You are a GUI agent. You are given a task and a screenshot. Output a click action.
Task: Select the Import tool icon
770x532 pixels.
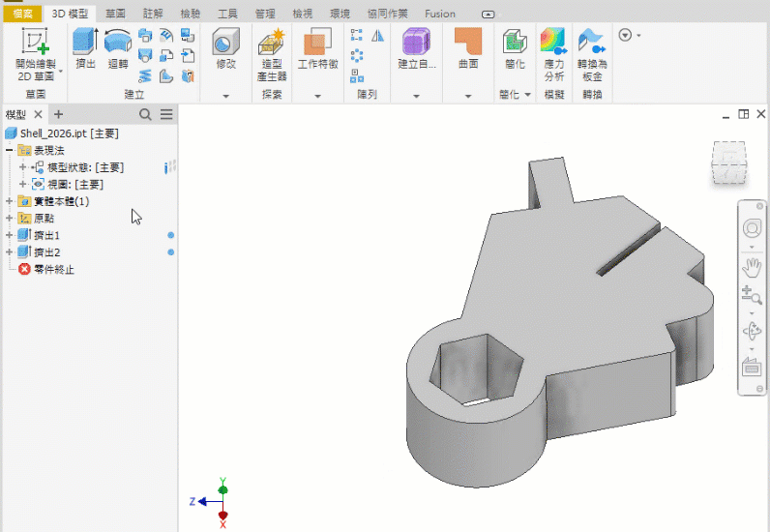click(x=188, y=55)
